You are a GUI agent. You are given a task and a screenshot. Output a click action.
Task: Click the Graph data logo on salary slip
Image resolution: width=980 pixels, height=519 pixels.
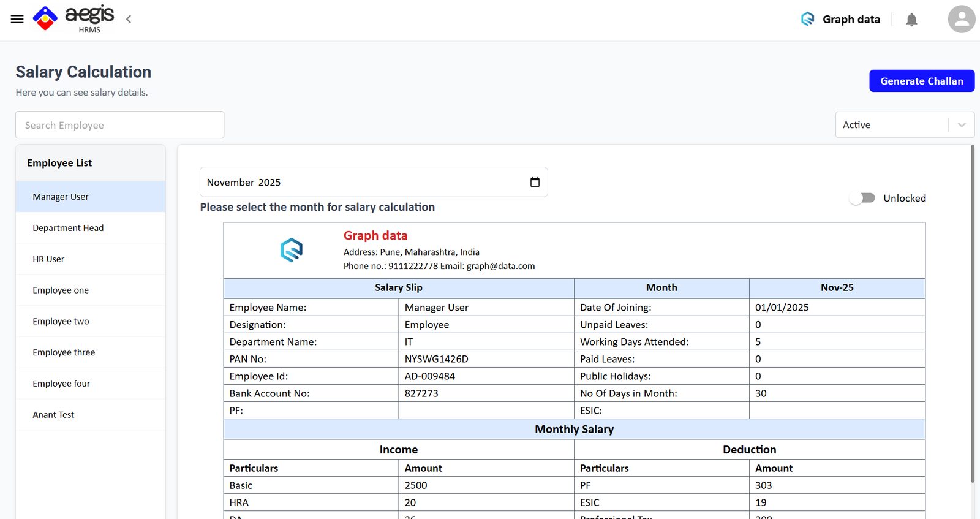pyautogui.click(x=292, y=250)
